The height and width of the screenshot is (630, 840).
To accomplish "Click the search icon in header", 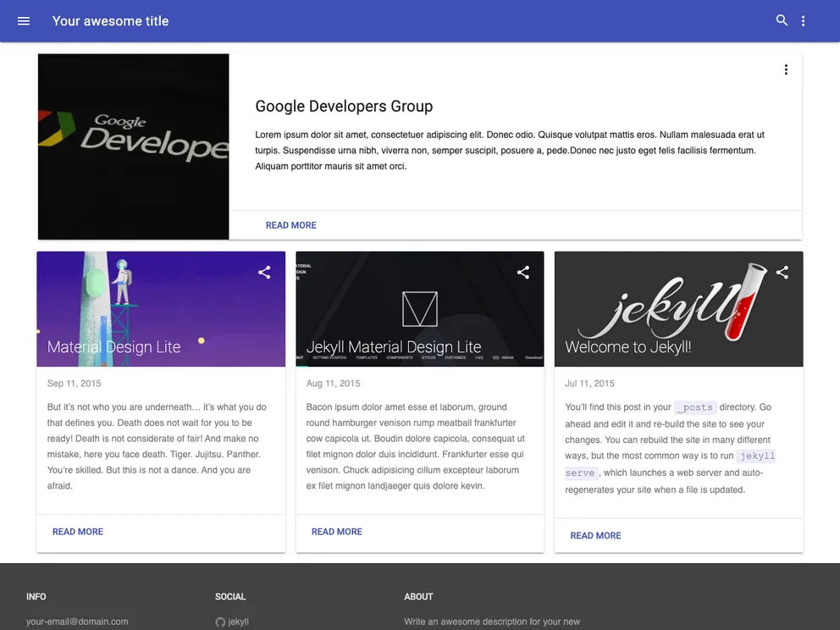I will pos(782,20).
